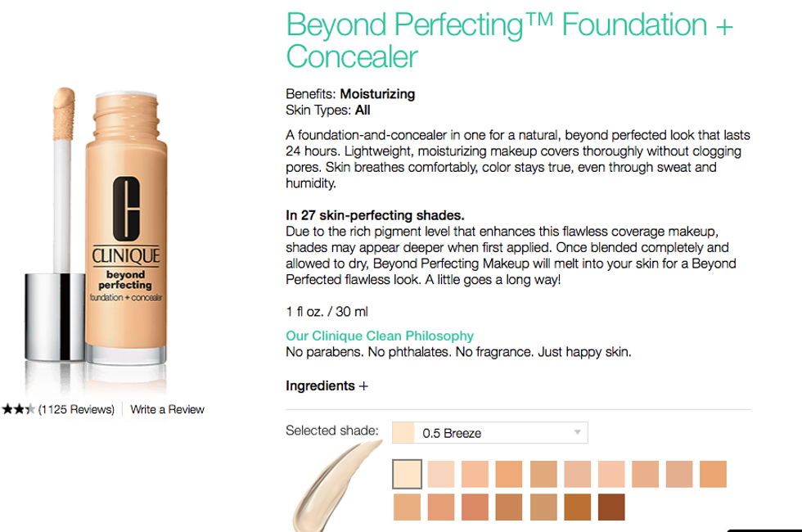Open the 1125 Reviews link

pos(76,409)
